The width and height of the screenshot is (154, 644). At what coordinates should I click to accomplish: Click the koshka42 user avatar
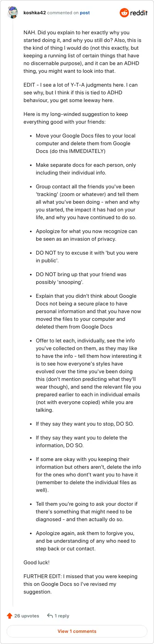(13, 13)
